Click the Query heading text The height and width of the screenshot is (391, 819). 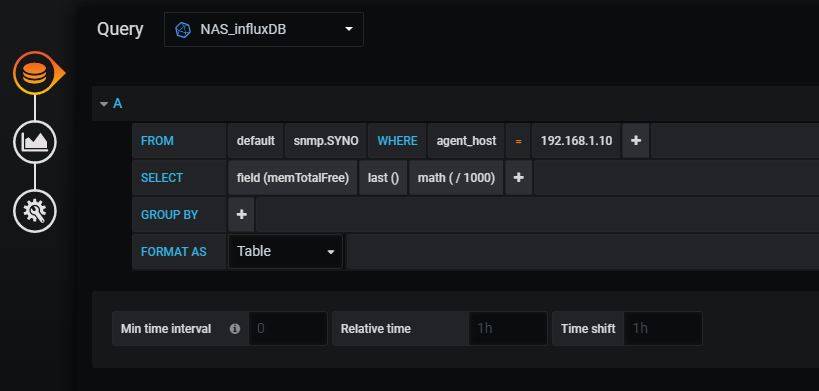[120, 29]
